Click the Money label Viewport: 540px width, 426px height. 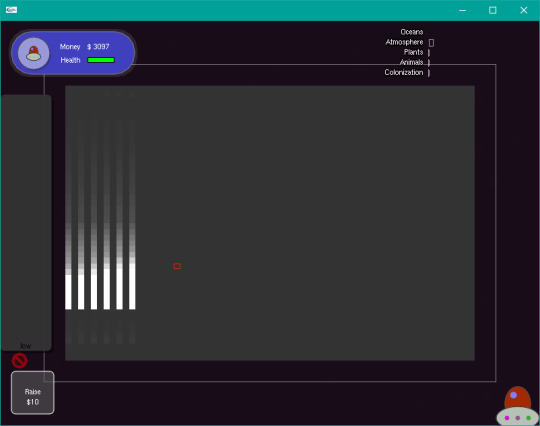pos(70,46)
